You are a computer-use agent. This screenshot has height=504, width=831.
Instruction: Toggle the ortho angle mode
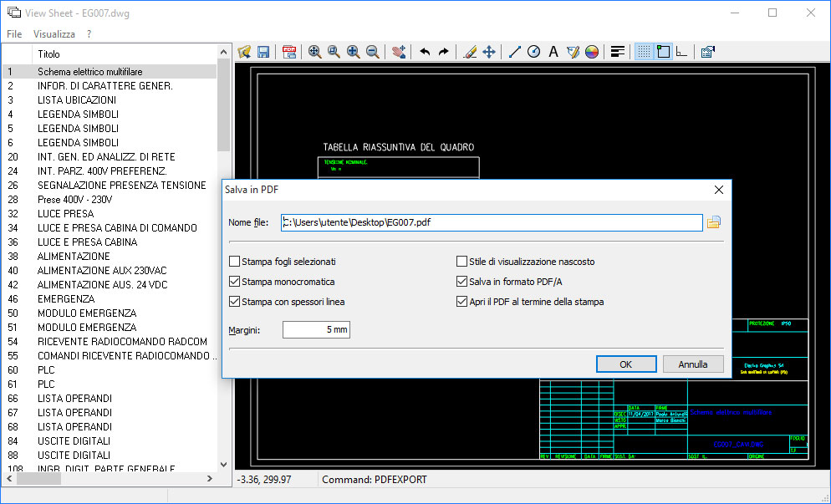[682, 52]
